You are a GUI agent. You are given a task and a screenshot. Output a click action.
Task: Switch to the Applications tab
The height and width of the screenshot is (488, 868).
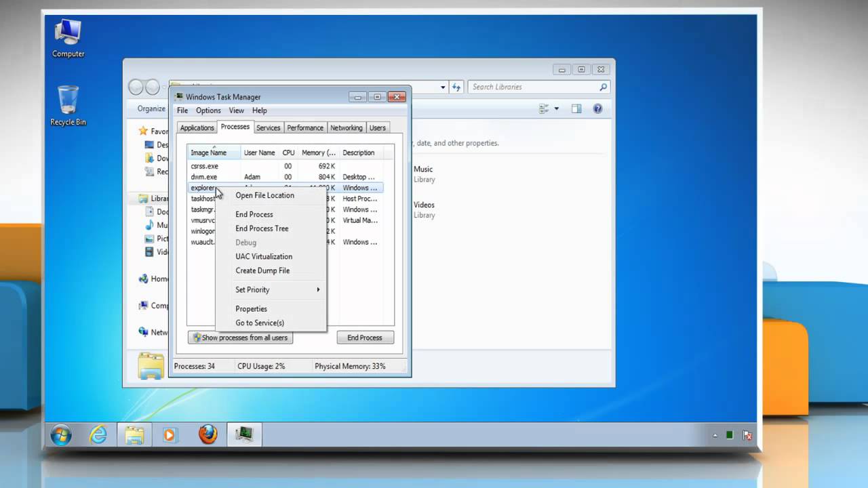(x=197, y=127)
